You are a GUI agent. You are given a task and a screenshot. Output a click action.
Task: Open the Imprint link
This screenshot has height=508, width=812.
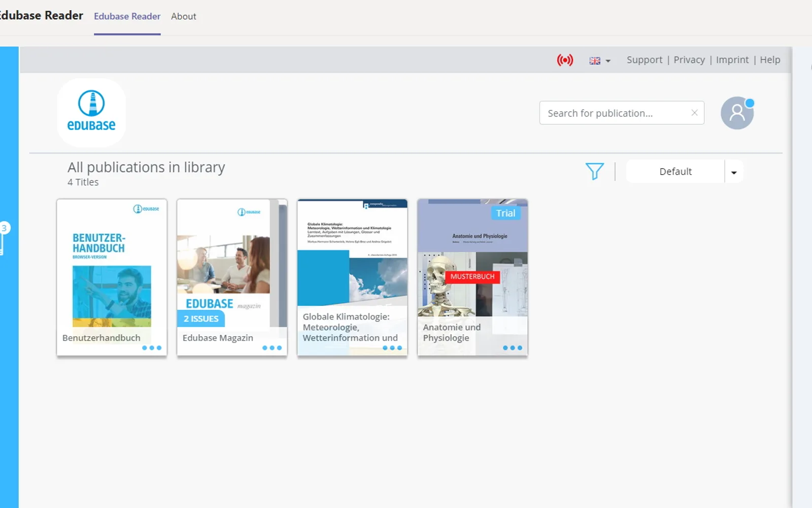point(732,60)
